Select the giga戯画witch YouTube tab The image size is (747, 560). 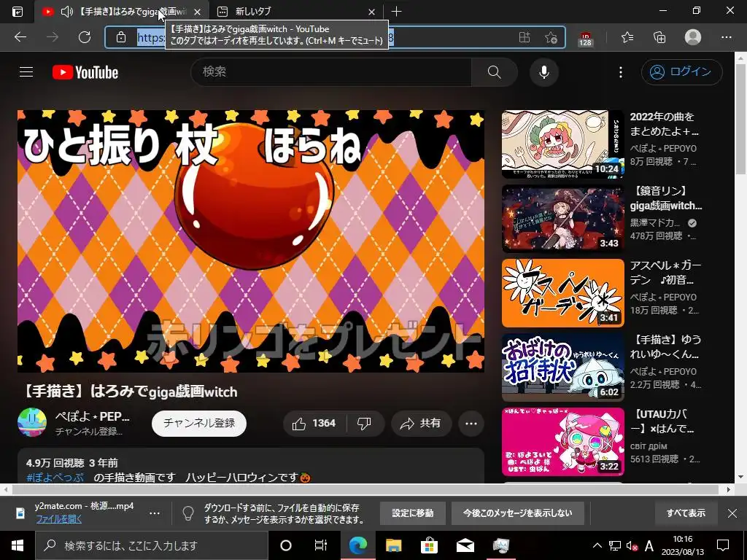point(122,12)
